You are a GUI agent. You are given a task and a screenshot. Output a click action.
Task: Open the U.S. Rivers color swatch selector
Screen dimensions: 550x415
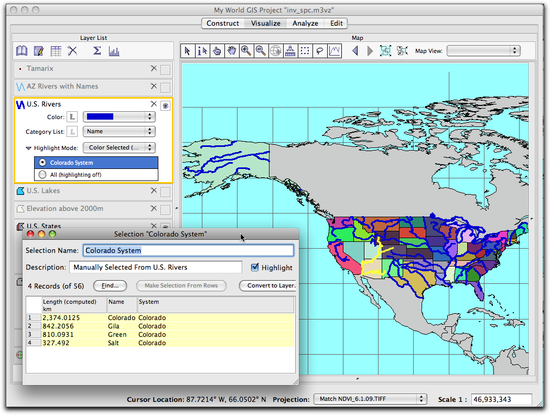coord(119,116)
